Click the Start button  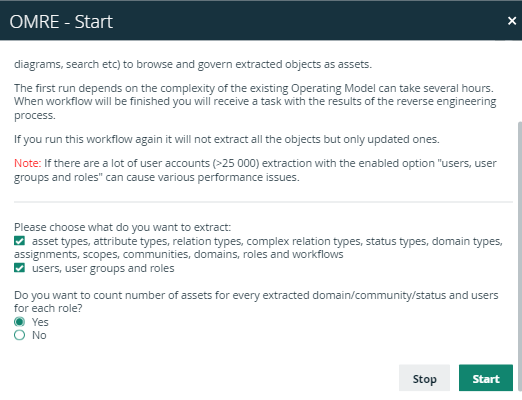pyautogui.click(x=486, y=378)
